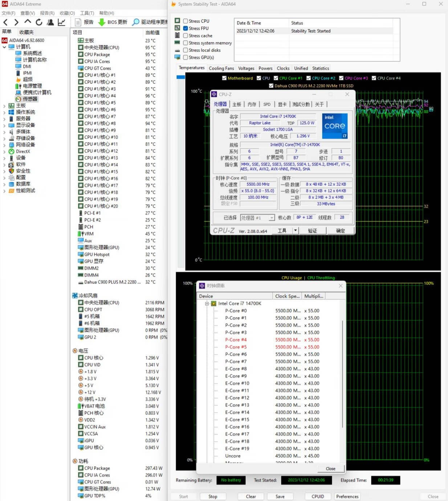This screenshot has height=501, width=448.
Task: Click 验证 in the CPU-Z window
Action: [312, 231]
